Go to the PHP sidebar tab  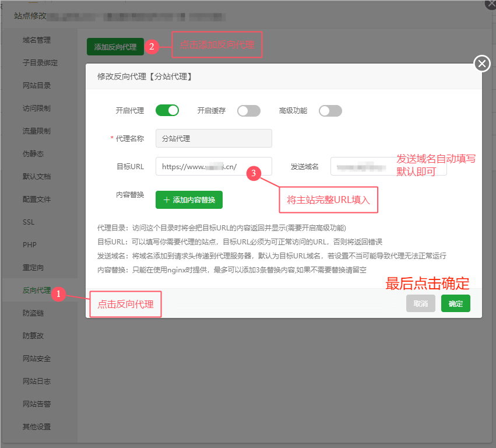click(x=30, y=245)
